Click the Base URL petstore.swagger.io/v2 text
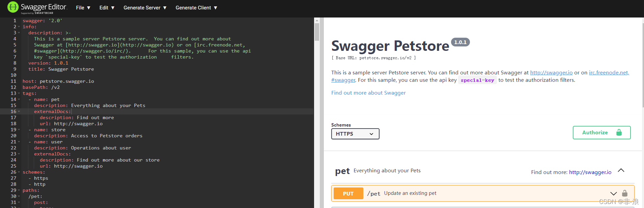The image size is (644, 208). coord(373,58)
